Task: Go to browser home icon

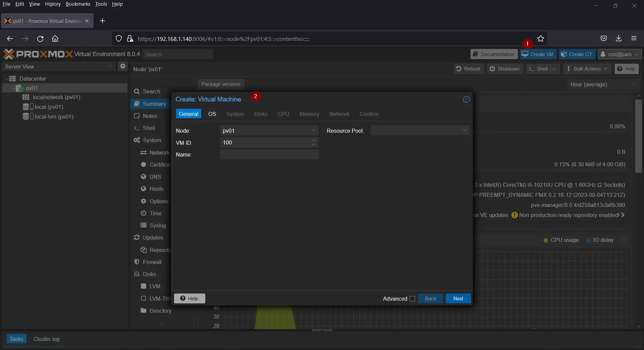Action: 55,39
